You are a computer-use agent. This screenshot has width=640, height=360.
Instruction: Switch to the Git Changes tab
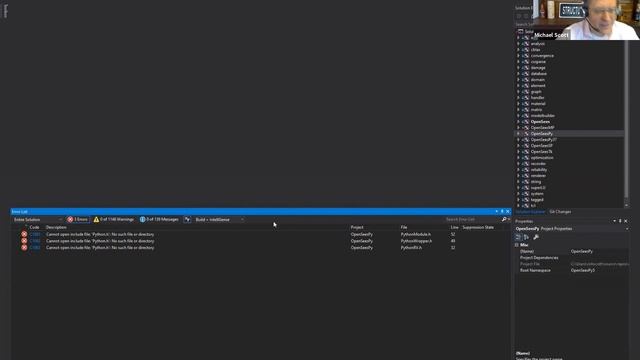point(560,212)
